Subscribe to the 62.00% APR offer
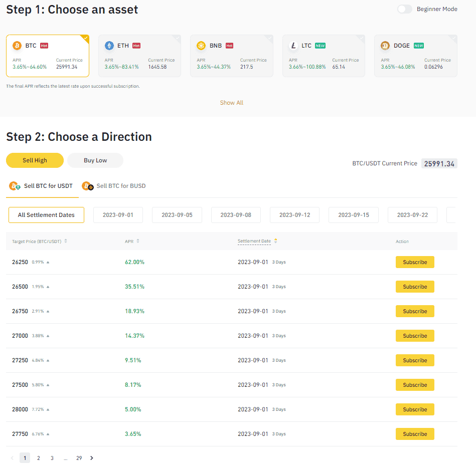This screenshot has height=469, width=476. [415, 262]
